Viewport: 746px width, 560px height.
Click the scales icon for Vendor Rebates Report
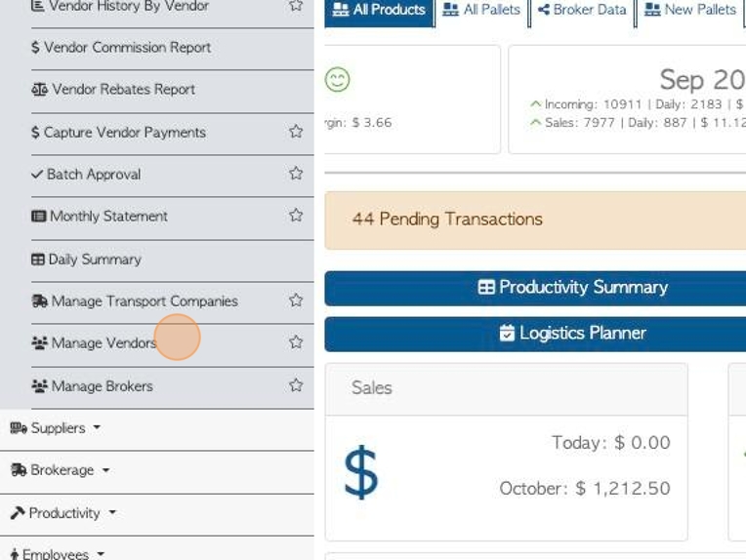pos(39,89)
